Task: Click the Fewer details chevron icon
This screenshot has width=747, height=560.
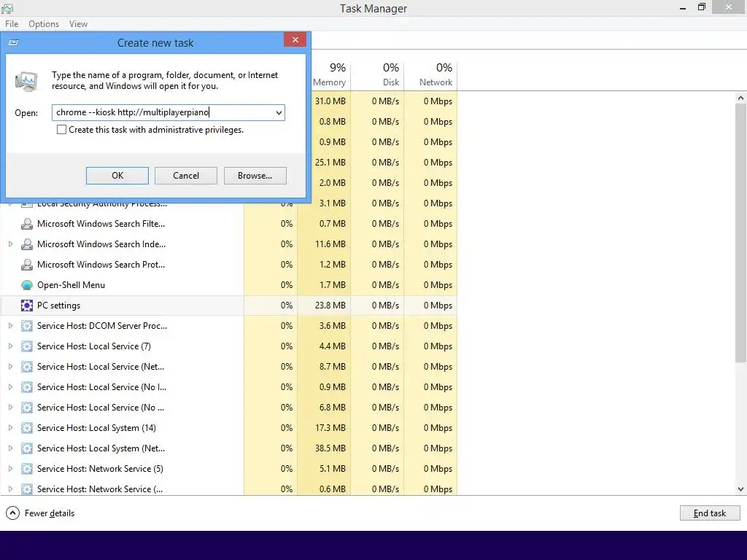Action: [12, 513]
